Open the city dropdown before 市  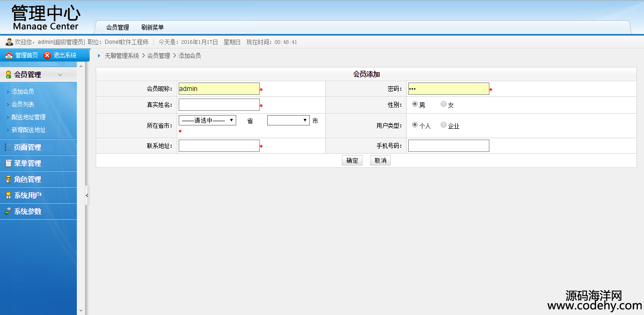pos(288,120)
